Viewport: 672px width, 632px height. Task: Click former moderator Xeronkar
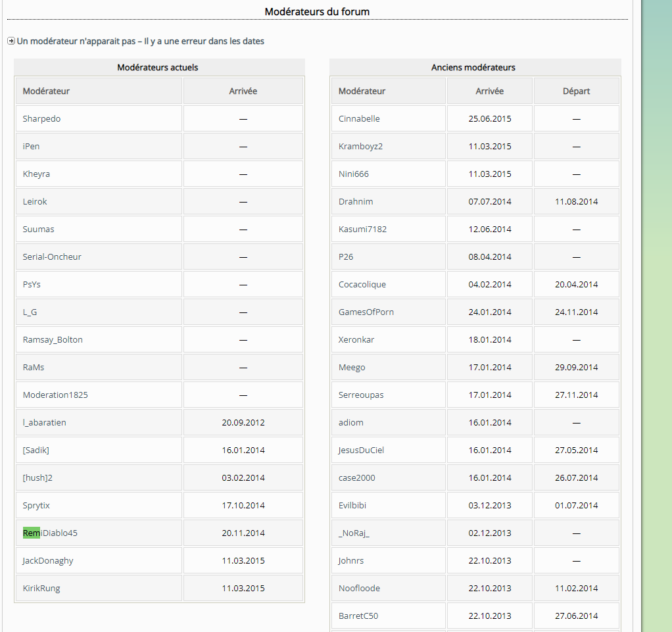(x=356, y=339)
